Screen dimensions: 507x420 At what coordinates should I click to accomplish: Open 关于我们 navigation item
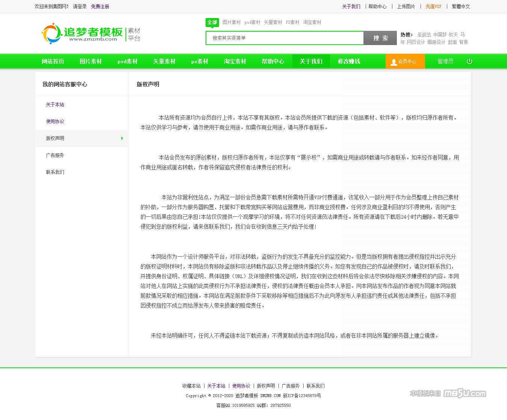[x=311, y=61]
